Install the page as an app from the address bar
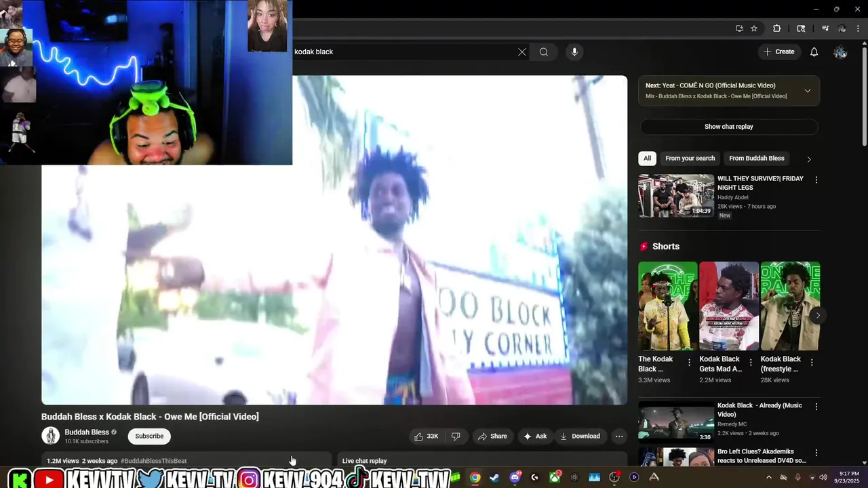The image size is (868, 488). click(739, 28)
